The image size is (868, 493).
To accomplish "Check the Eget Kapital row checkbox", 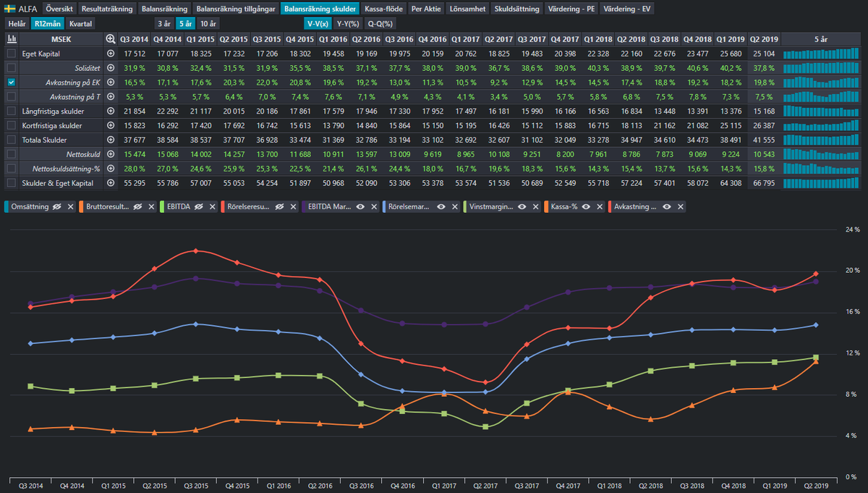I will 11,54.
